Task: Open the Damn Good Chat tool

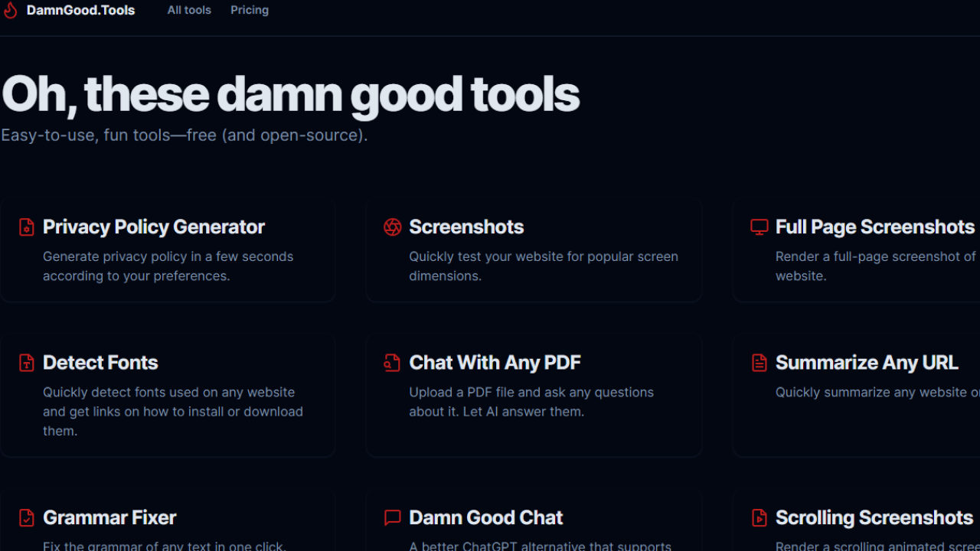Action: coord(486,518)
